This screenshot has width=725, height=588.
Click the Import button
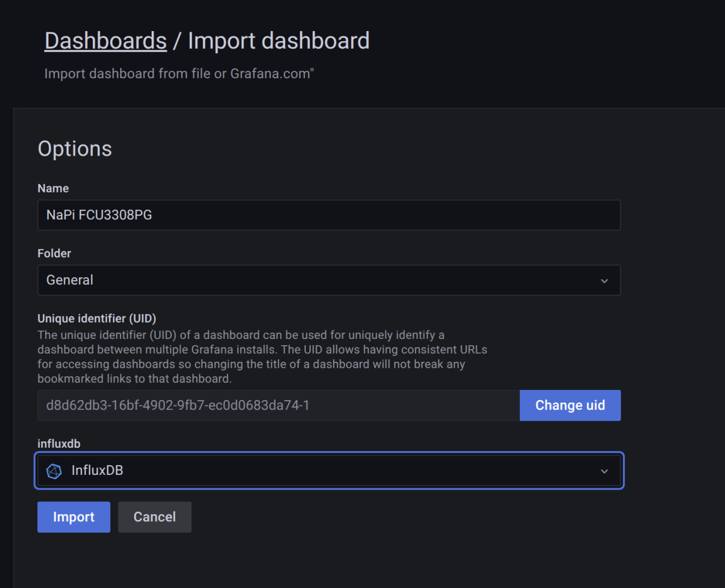pos(74,517)
